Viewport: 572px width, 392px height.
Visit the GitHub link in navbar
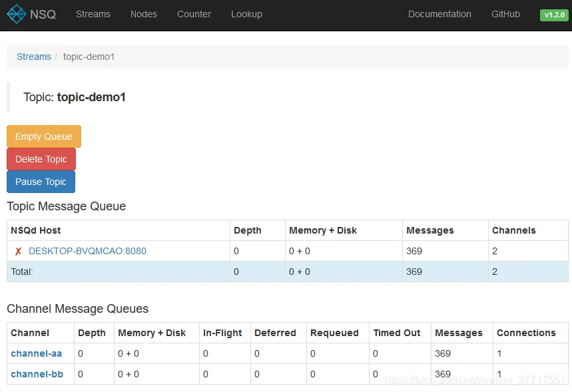(505, 14)
